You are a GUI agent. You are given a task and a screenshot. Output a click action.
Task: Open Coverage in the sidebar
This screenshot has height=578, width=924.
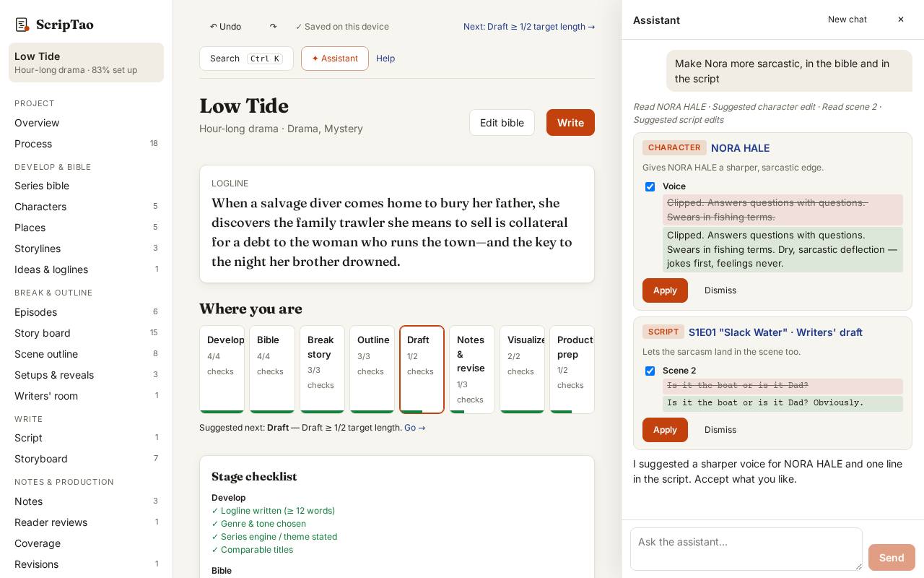click(x=86, y=543)
